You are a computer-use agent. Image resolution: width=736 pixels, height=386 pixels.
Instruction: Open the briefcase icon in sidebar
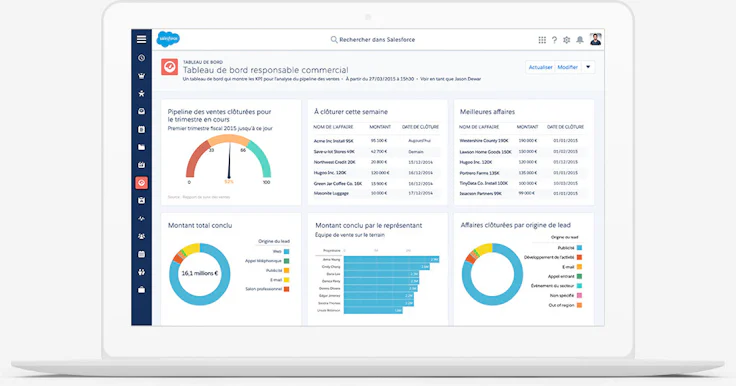pyautogui.click(x=141, y=290)
